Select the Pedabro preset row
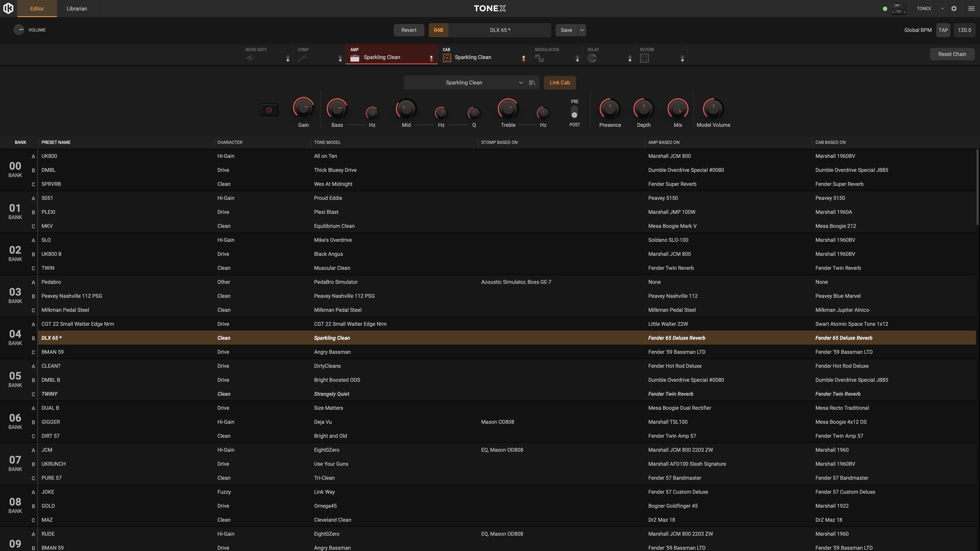This screenshot has height=551, width=980. [x=507, y=282]
